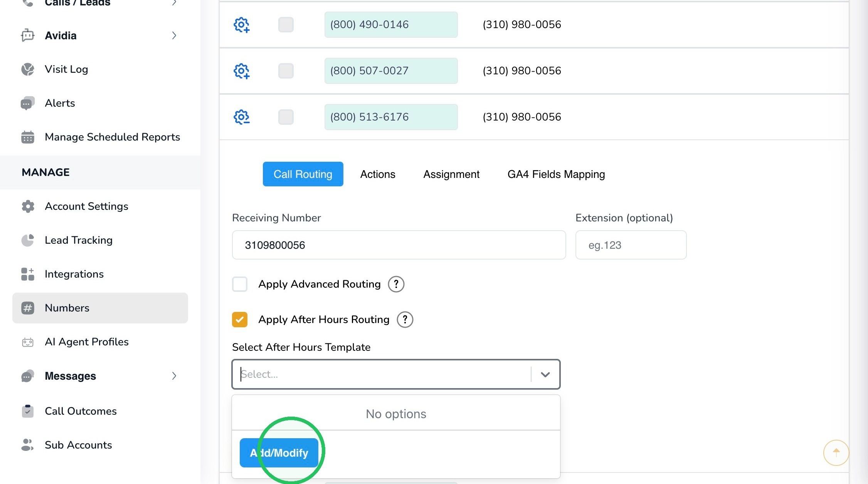This screenshot has height=484, width=868.
Task: Enable Apply Advanced Routing checkbox
Action: (240, 284)
